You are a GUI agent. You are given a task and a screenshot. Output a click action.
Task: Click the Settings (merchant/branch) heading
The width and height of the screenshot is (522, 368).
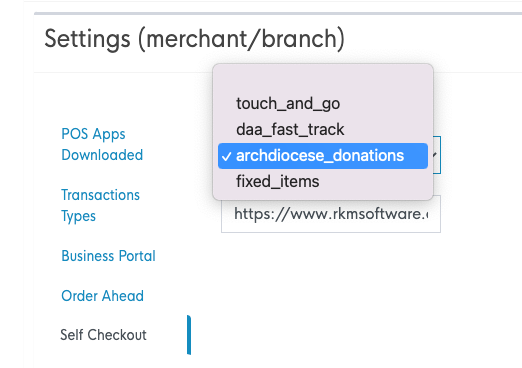coord(194,39)
